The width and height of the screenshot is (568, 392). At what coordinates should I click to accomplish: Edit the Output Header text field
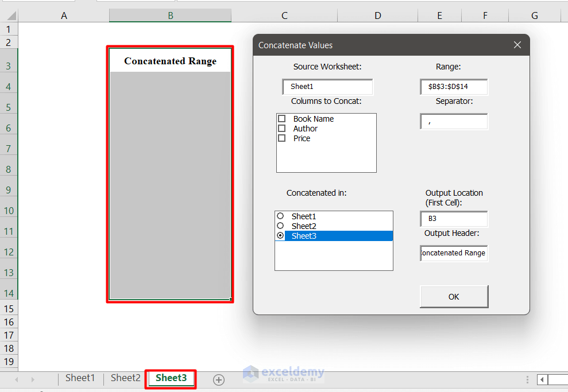454,253
